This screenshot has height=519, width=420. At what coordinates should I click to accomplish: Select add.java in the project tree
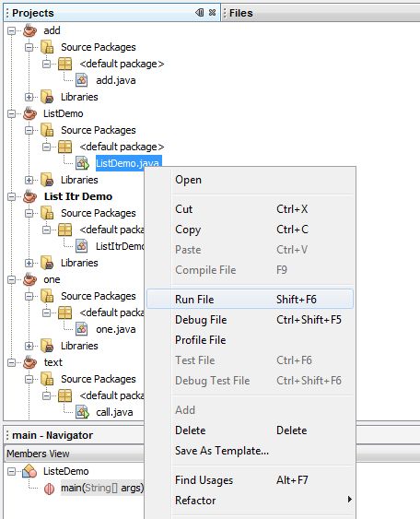[x=116, y=80]
